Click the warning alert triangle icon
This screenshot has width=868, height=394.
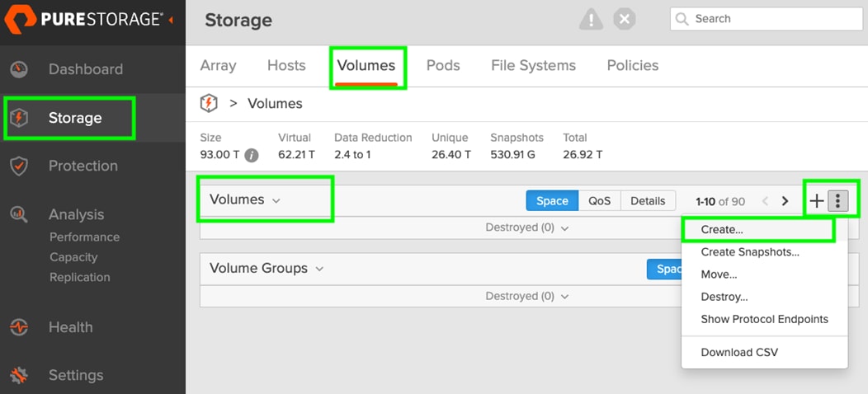pos(591,20)
